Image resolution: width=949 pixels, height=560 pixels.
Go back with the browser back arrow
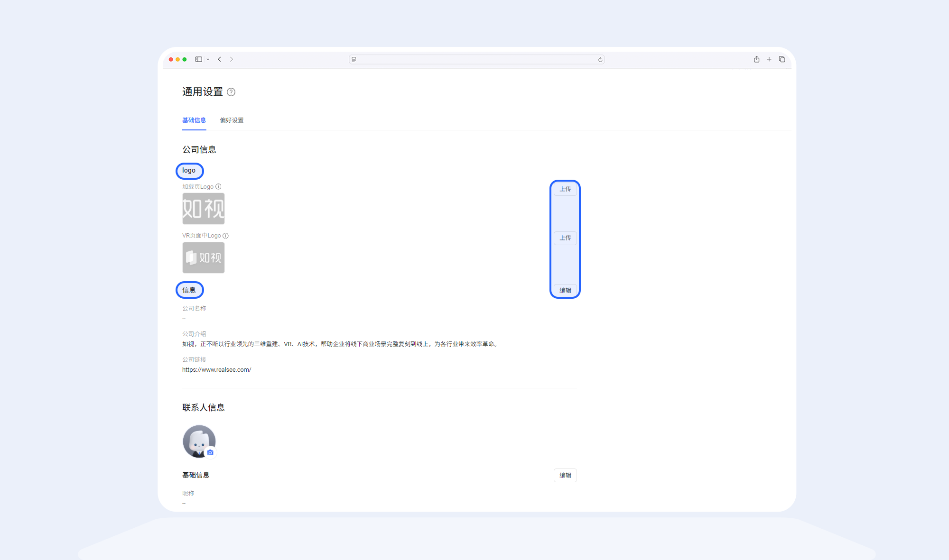pyautogui.click(x=219, y=59)
